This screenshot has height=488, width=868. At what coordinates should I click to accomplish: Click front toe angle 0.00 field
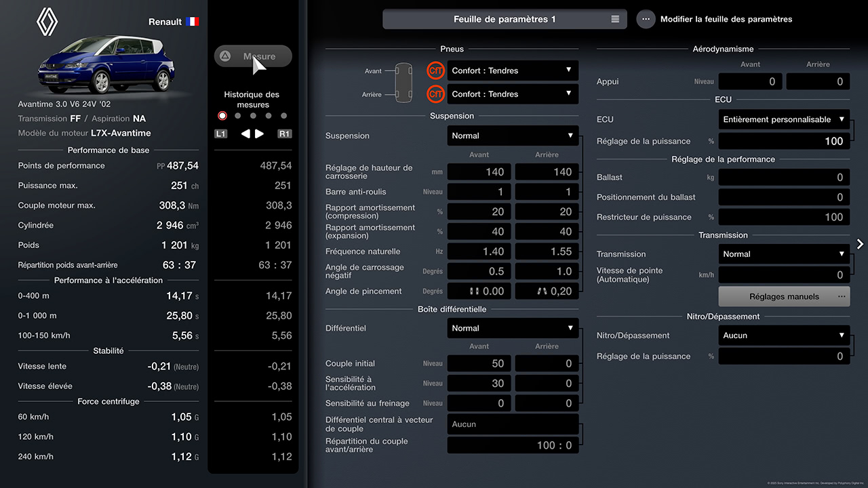(479, 291)
